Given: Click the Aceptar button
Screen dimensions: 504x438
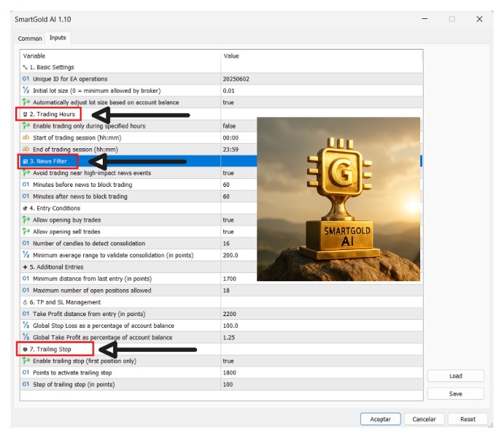Looking at the screenshot, I should point(380,419).
